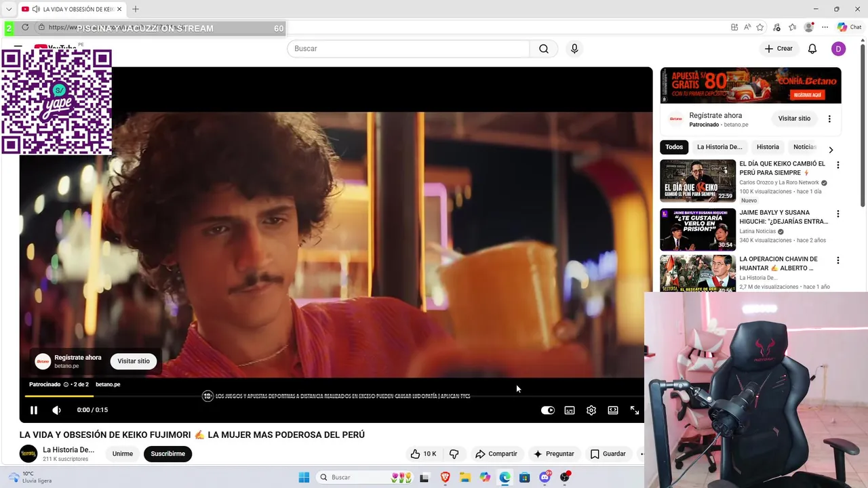Open options for EL DÍA QUE KEIKO video

[837, 165]
